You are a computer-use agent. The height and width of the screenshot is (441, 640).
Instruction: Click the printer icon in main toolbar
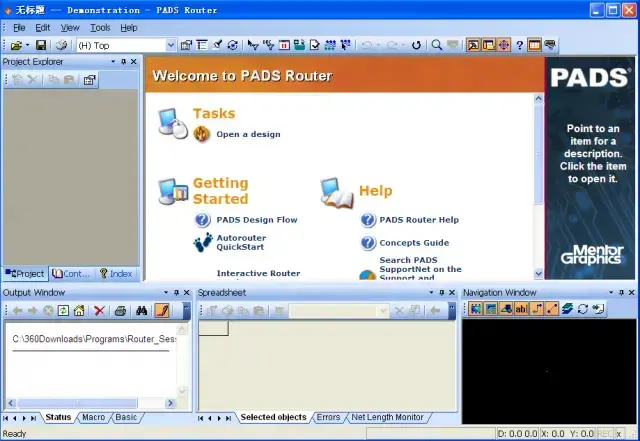[62, 45]
